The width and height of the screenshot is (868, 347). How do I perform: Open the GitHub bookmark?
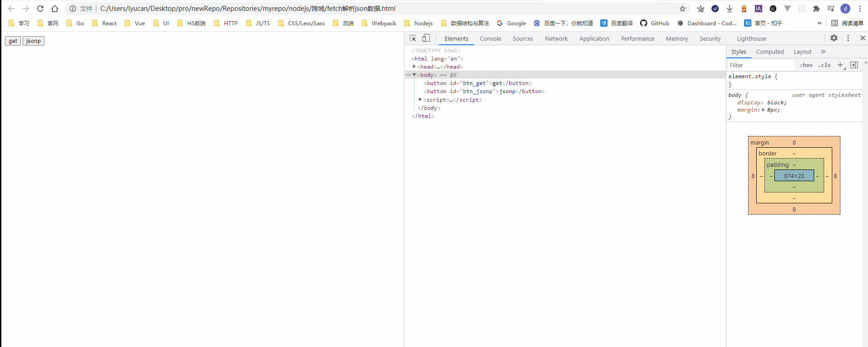pos(655,23)
